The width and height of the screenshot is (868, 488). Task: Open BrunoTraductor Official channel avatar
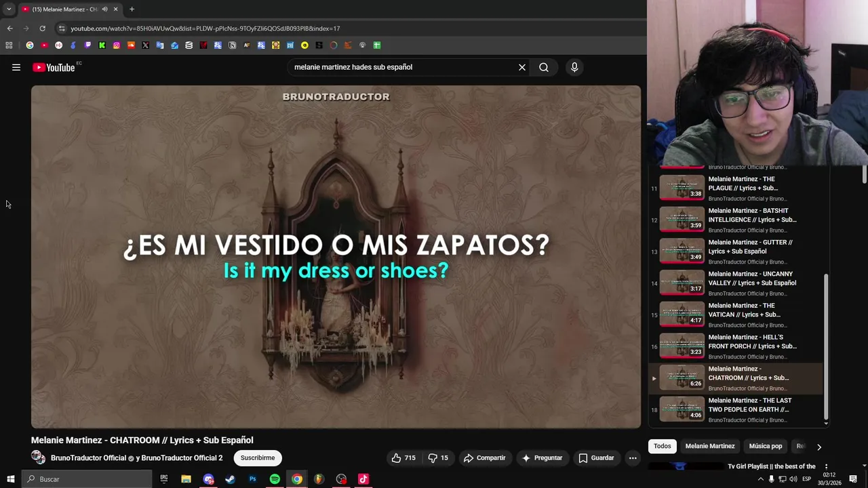[x=38, y=457]
